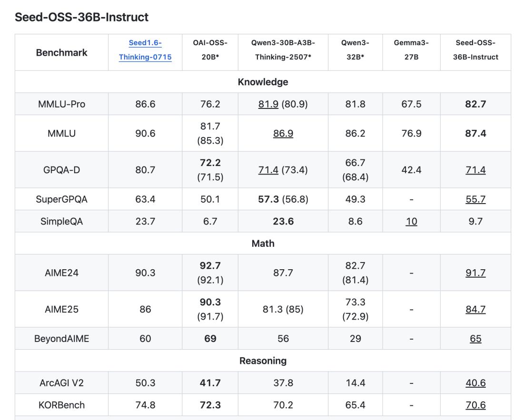Click the 23.7 cell in SimpleQA row
The width and height of the screenshot is (514, 420).
click(145, 222)
